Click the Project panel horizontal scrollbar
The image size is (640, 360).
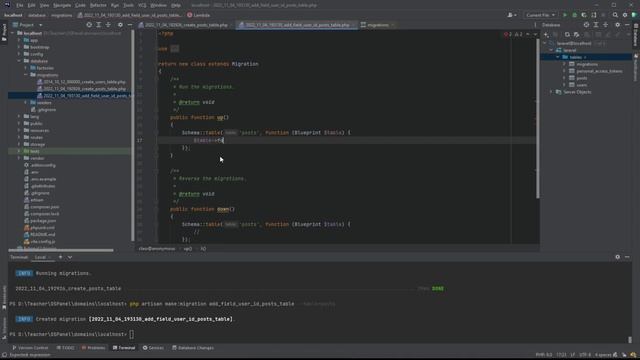(61, 250)
